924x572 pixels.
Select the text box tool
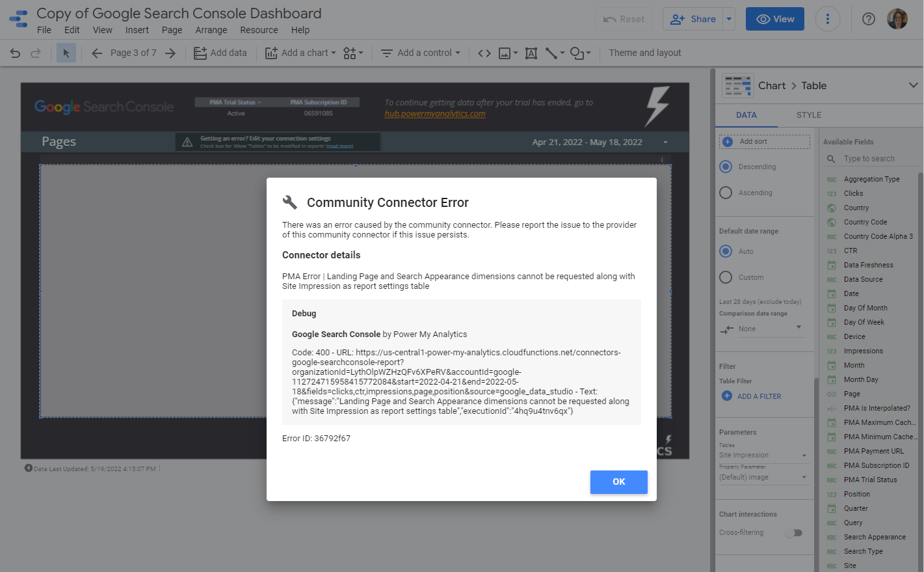531,53
